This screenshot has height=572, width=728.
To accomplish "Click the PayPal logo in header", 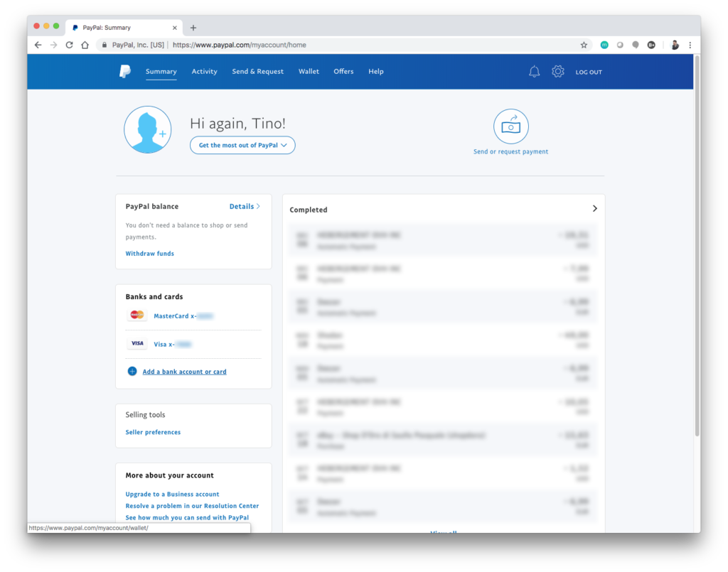I will (x=125, y=71).
